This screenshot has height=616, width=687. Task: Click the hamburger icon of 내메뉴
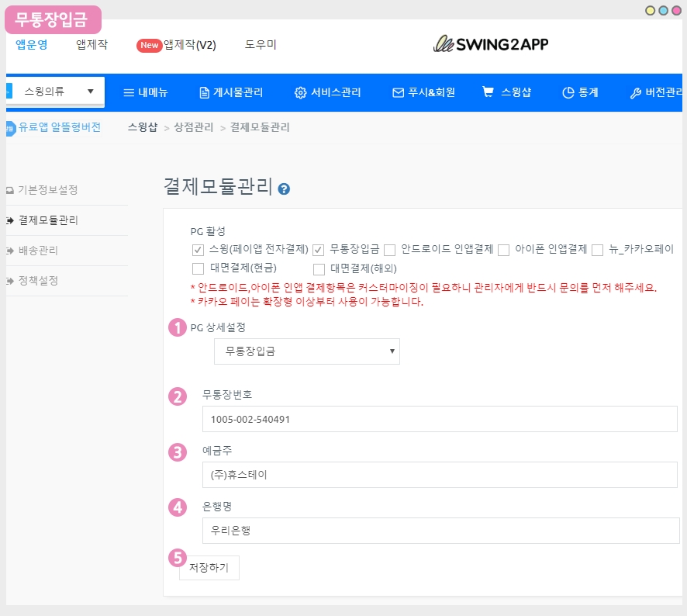tap(129, 92)
